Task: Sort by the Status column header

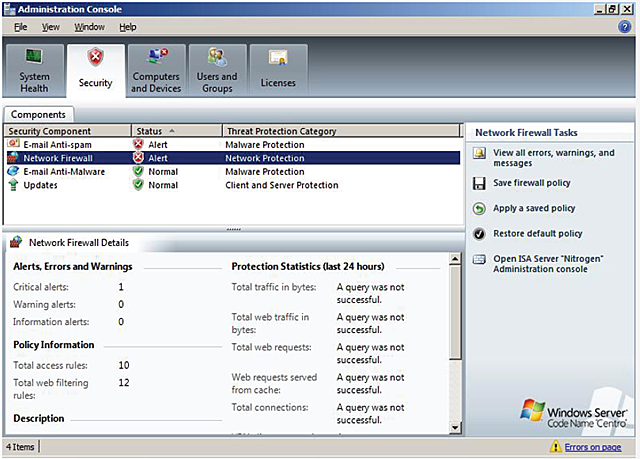Action: pyautogui.click(x=177, y=131)
